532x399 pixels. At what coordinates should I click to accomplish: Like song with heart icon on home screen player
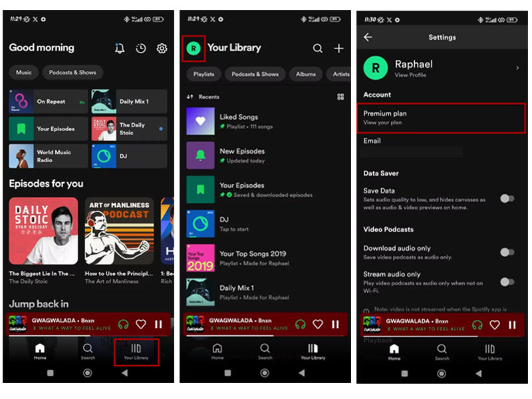[x=141, y=325]
